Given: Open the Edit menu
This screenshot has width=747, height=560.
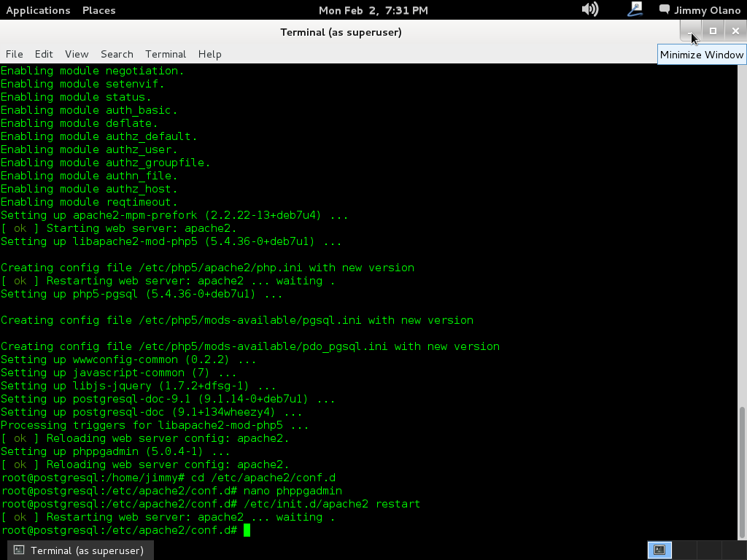Looking at the screenshot, I should (x=44, y=54).
